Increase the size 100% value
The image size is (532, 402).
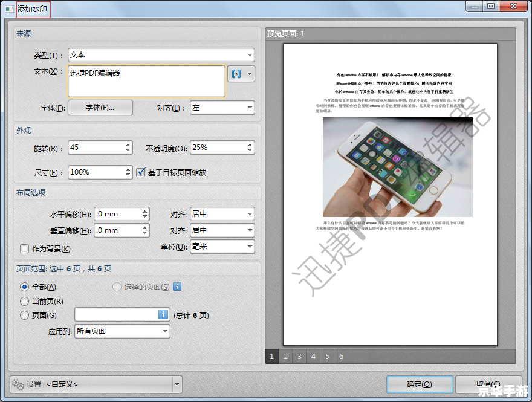point(128,170)
